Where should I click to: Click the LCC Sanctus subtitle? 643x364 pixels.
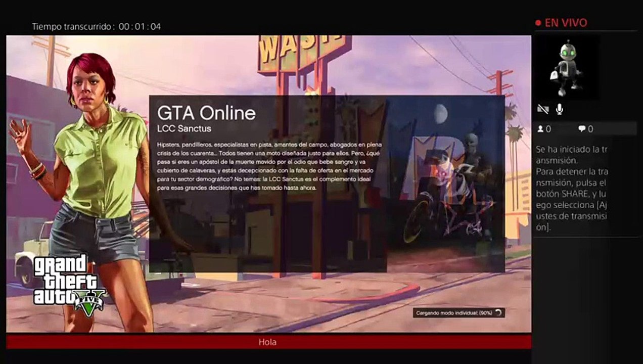pos(184,129)
